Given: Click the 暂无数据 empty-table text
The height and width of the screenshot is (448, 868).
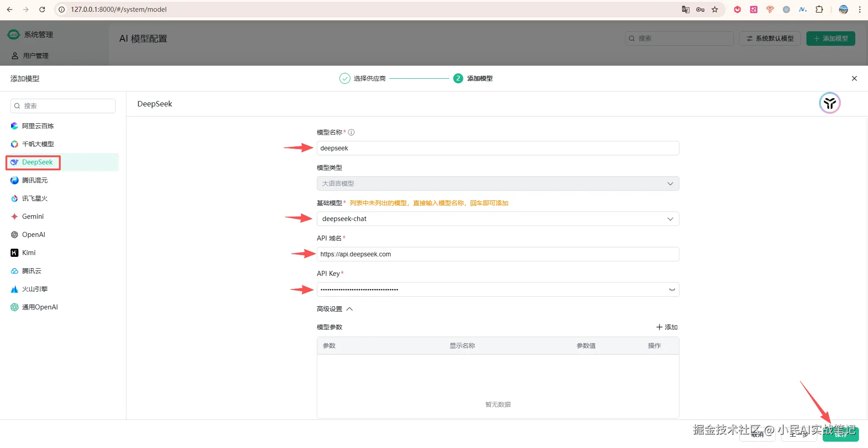Looking at the screenshot, I should point(498,405).
